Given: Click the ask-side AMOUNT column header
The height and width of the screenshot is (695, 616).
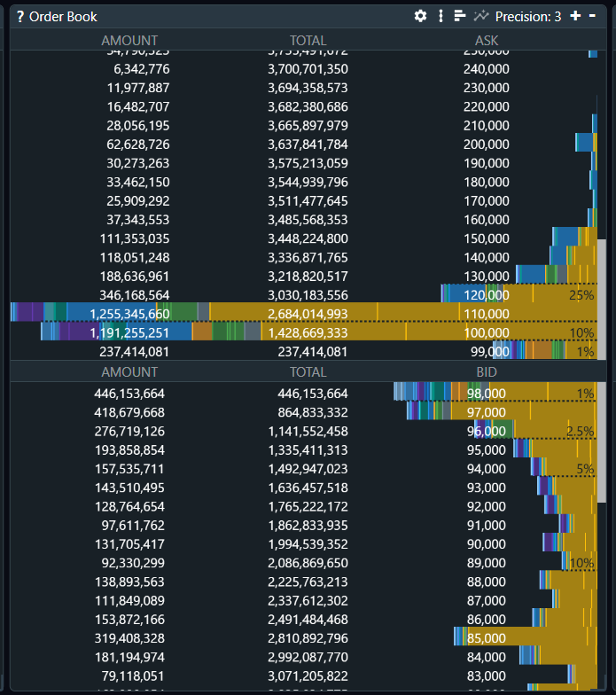Looking at the screenshot, I should [129, 41].
